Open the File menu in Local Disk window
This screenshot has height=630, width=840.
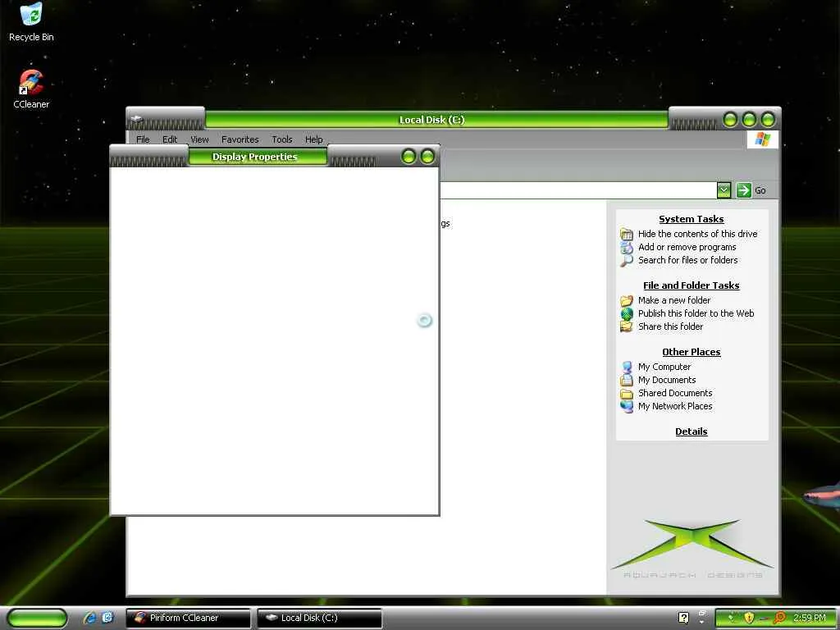pos(143,139)
